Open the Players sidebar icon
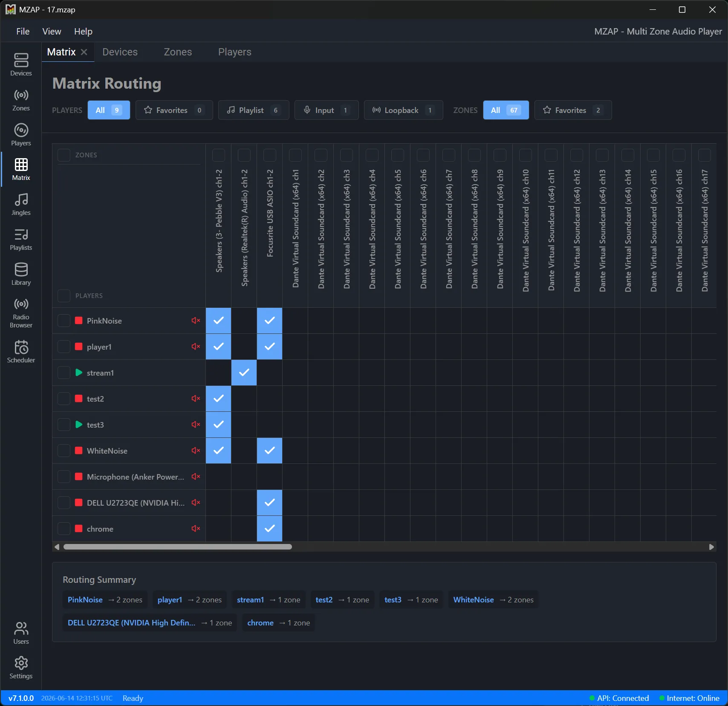The image size is (728, 706). pos(21,135)
